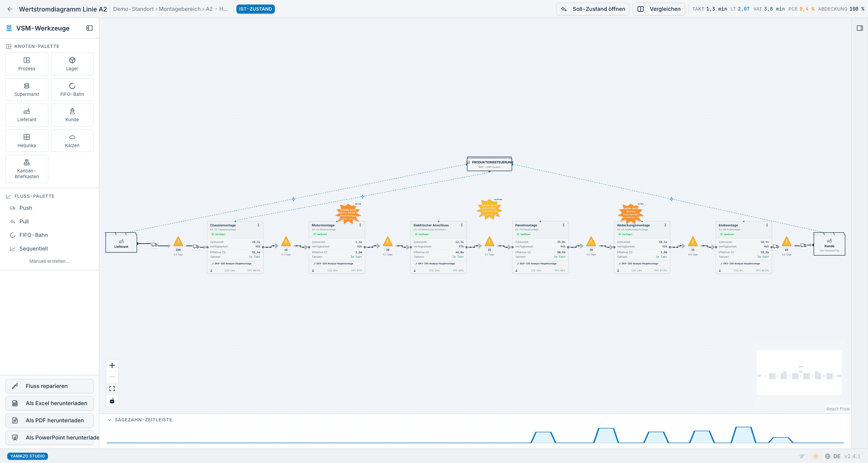The width and height of the screenshot is (868, 463).
Task: Download diagram as PowerPoint
Action: point(49,438)
